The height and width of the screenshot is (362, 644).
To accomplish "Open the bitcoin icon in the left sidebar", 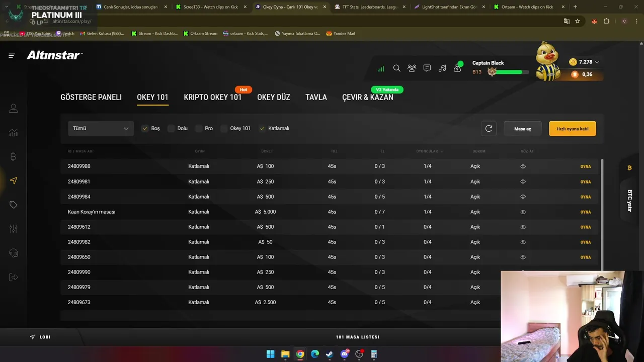I will click(x=14, y=157).
